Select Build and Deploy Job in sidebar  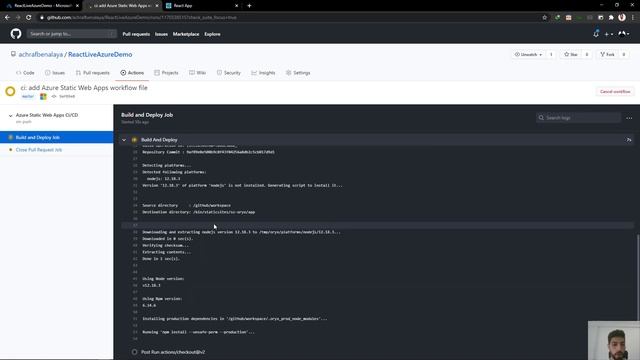pos(57,137)
